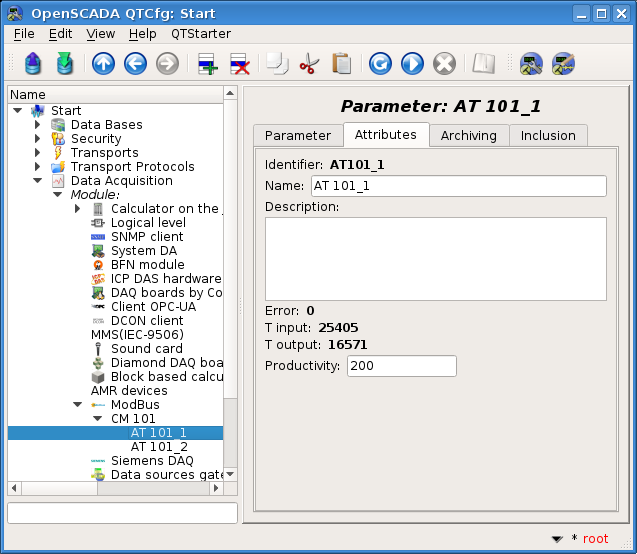
Task: Click the Data Bases icon in the tree
Action: point(58,125)
